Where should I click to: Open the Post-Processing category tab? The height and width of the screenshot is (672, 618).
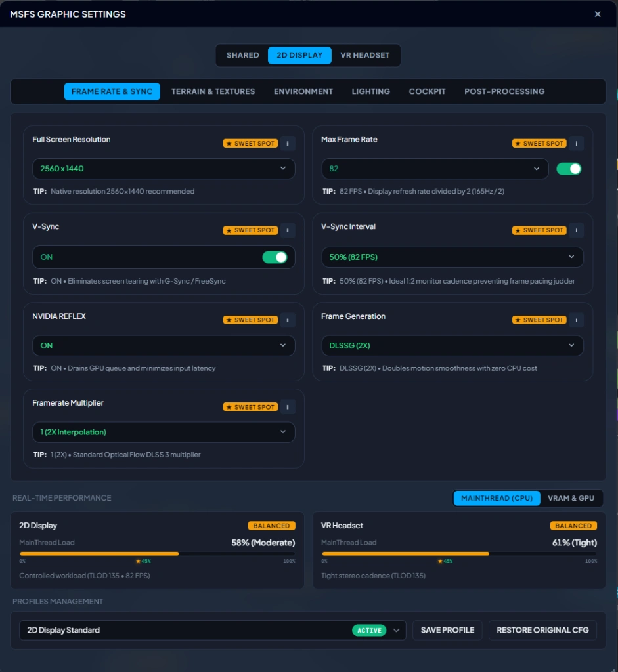coord(504,91)
